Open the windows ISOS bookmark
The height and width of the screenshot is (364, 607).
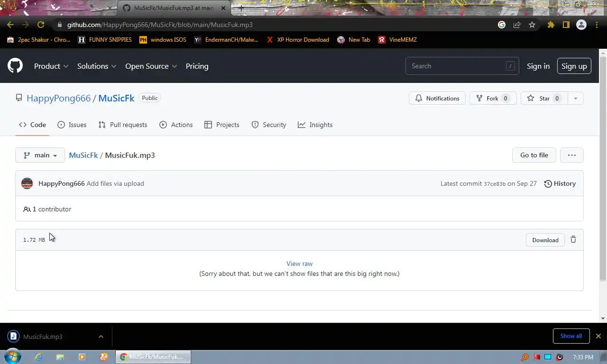(163, 40)
